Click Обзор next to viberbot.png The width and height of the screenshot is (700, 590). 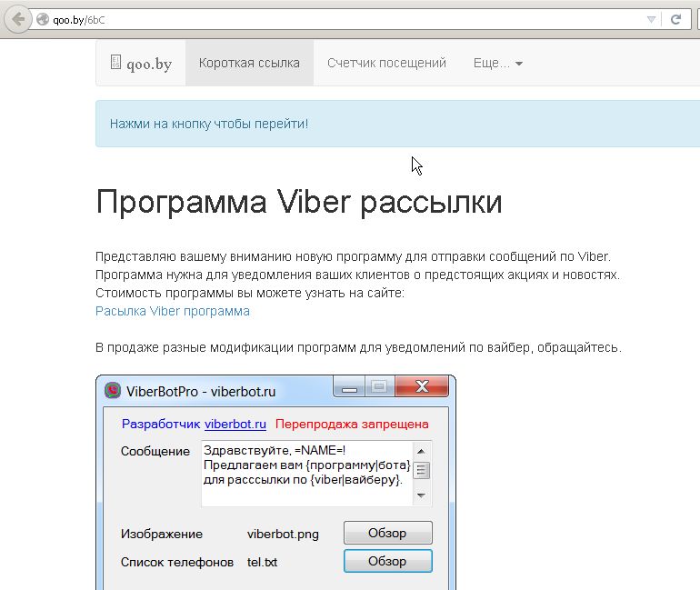click(x=387, y=534)
